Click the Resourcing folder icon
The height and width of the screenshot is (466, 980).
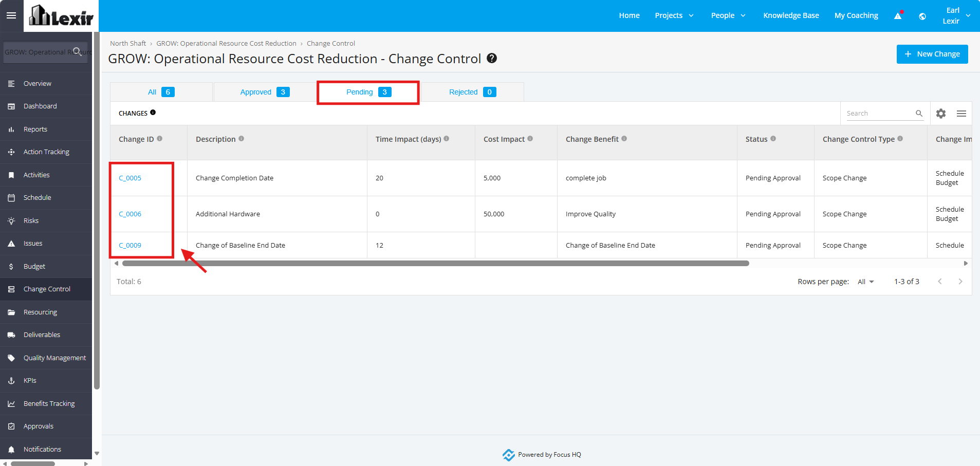(11, 312)
